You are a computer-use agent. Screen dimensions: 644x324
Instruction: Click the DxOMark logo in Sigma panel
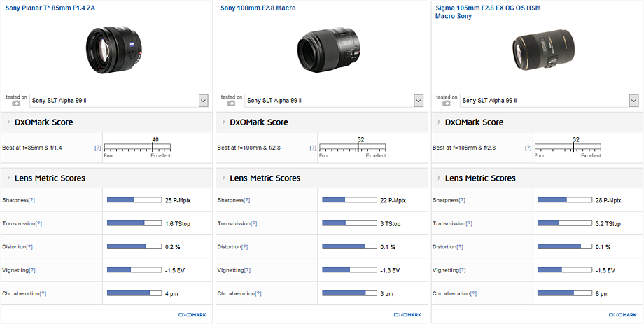(x=622, y=315)
